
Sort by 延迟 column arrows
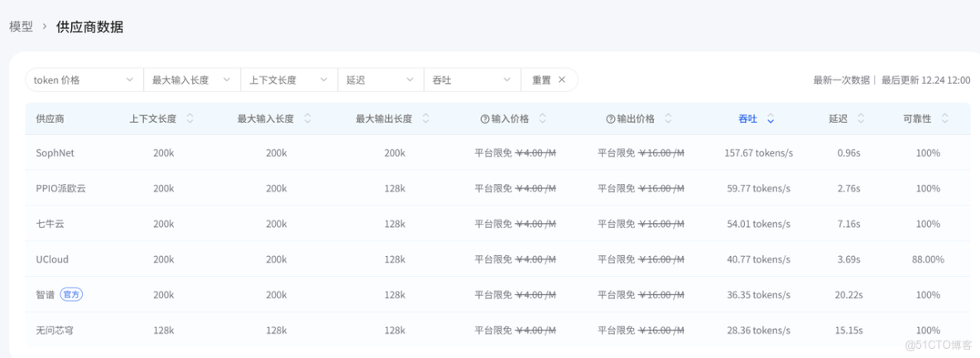point(862,119)
